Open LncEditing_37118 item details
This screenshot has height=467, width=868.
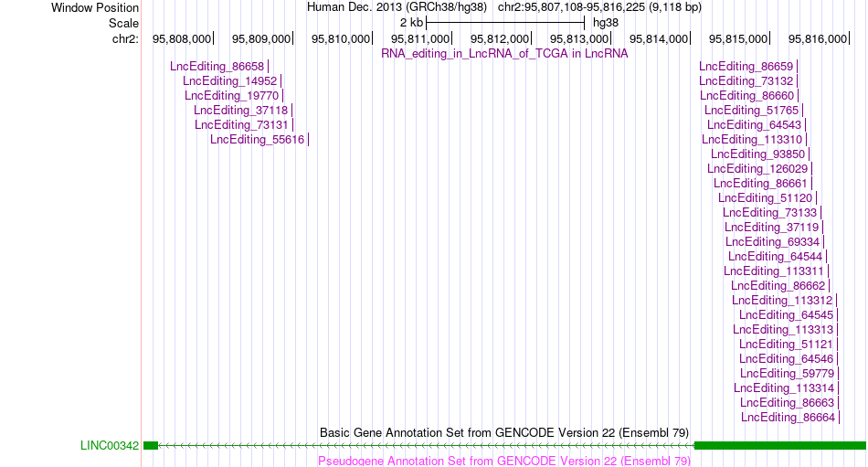(241, 111)
